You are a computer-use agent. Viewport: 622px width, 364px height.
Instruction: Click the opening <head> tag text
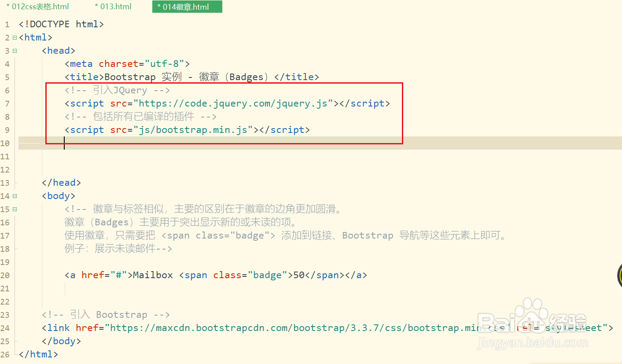(59, 51)
